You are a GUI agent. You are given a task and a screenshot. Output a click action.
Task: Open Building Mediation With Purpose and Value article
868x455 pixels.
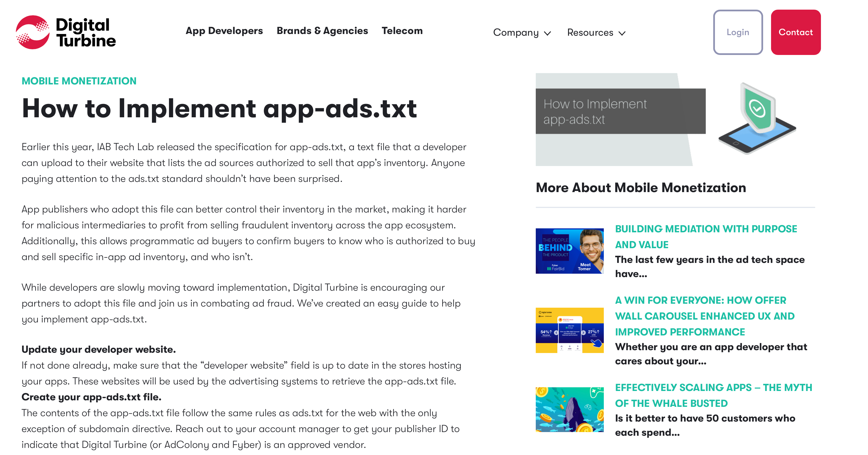click(x=706, y=237)
